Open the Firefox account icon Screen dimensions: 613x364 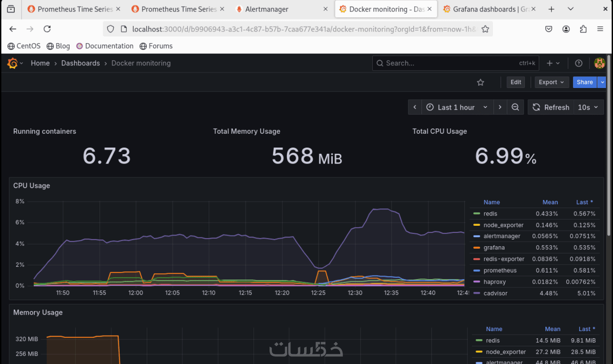pyautogui.click(x=566, y=29)
